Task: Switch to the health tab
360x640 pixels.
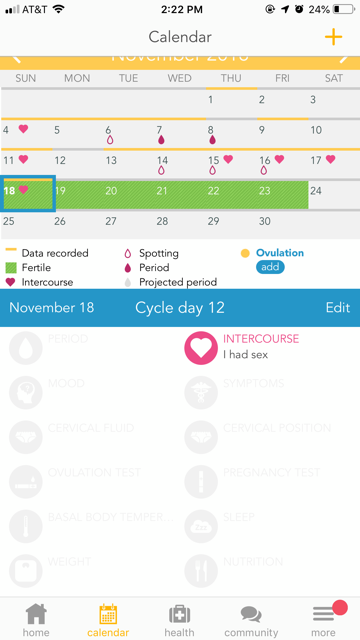Action: pos(179,620)
